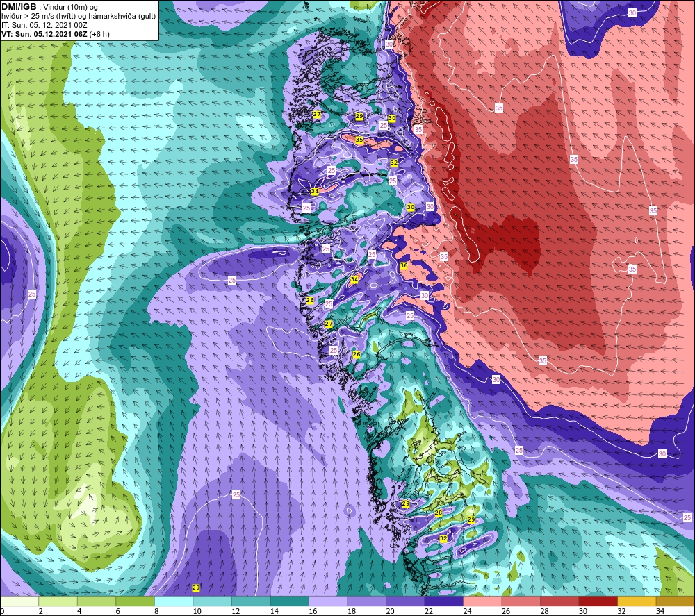Click the title line 'DMI/IGB : Vindur (10m) og'
The width and height of the screenshot is (695, 616).
point(49,7)
